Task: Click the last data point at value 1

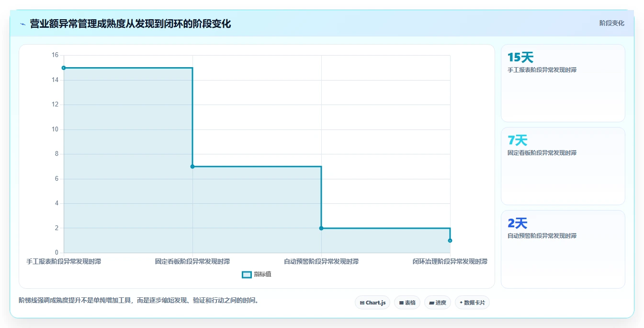Action: 450,240
